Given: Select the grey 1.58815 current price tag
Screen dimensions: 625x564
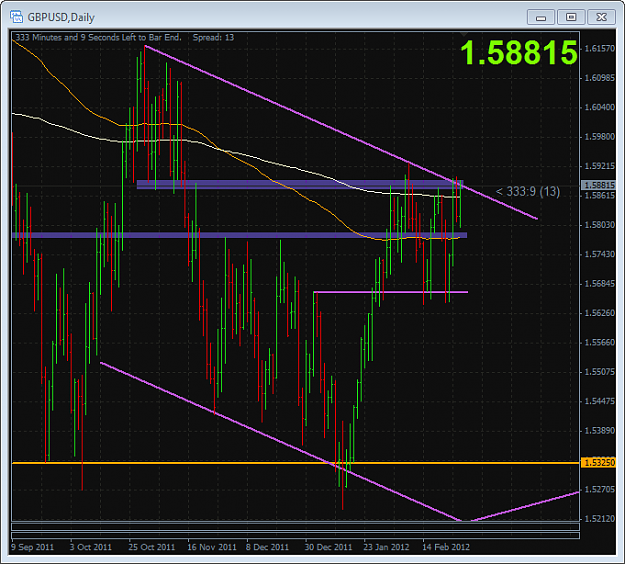Looking at the screenshot, I should pos(598,185).
